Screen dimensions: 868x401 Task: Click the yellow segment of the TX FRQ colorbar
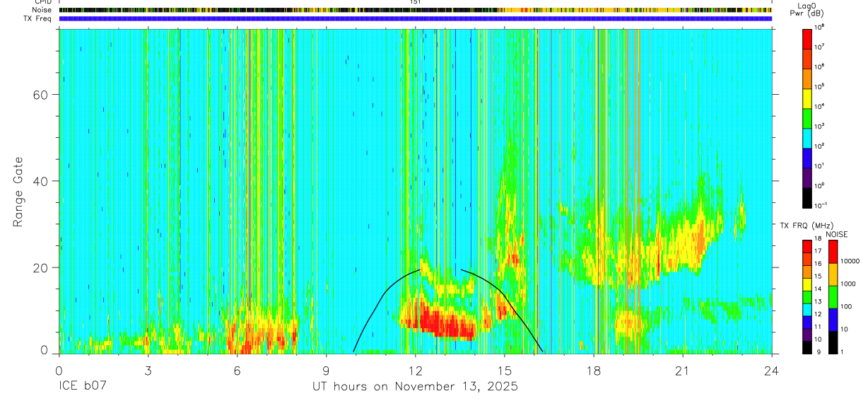807,284
